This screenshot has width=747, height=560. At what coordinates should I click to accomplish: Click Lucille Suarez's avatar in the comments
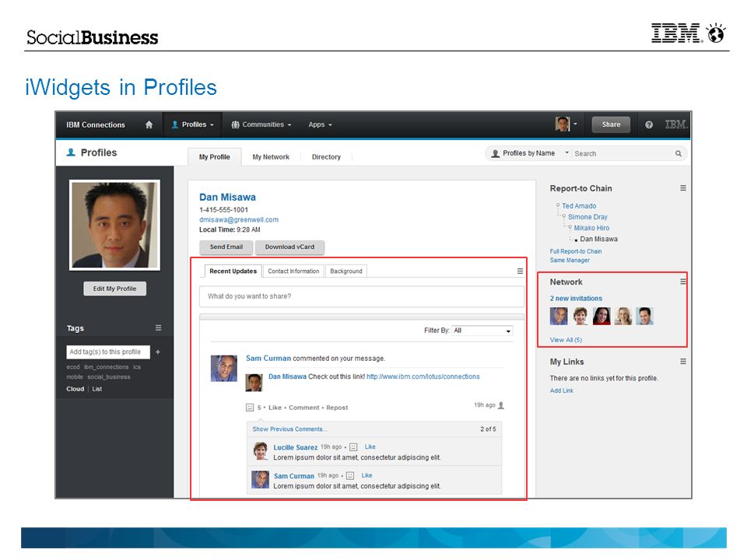click(260, 450)
